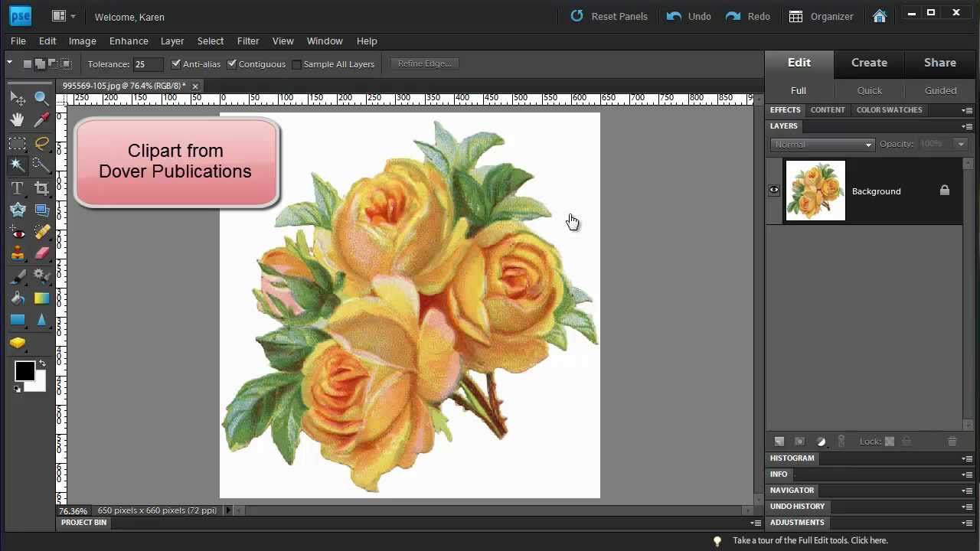Toggle the Contiguous checkbox
Screen dimensions: 980x551
point(232,64)
